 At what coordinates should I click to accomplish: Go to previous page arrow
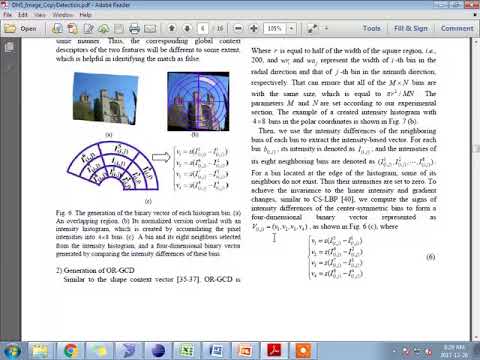[172, 28]
